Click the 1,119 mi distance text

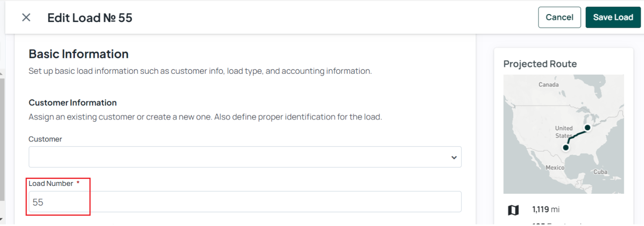(546, 210)
